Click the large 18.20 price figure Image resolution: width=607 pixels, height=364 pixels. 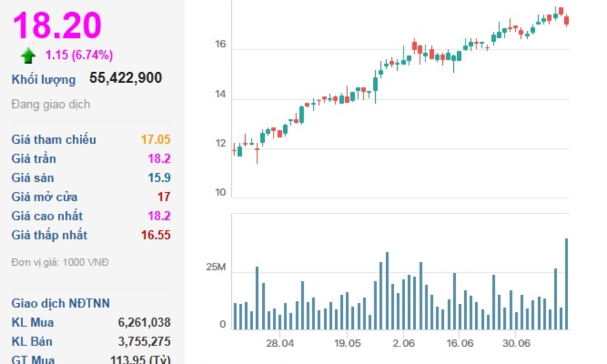tap(57, 25)
